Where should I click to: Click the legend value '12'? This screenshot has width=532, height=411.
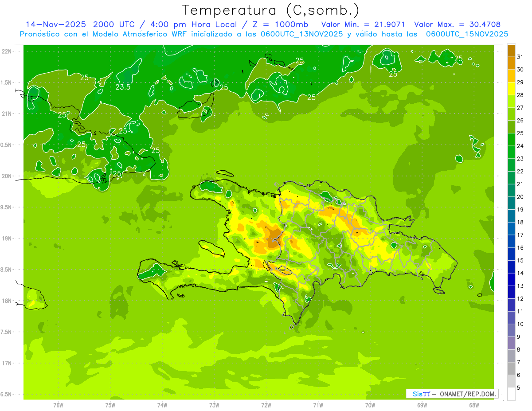click(x=520, y=298)
